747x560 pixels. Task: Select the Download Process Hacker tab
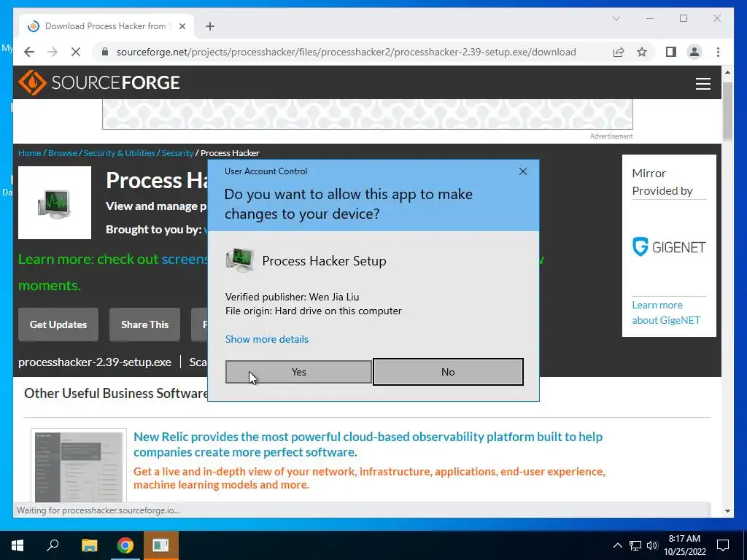[x=106, y=26]
